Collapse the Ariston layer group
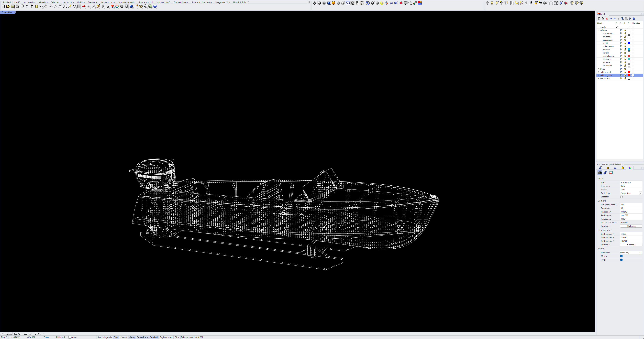Image resolution: width=644 pixels, height=339 pixels. (x=598, y=30)
